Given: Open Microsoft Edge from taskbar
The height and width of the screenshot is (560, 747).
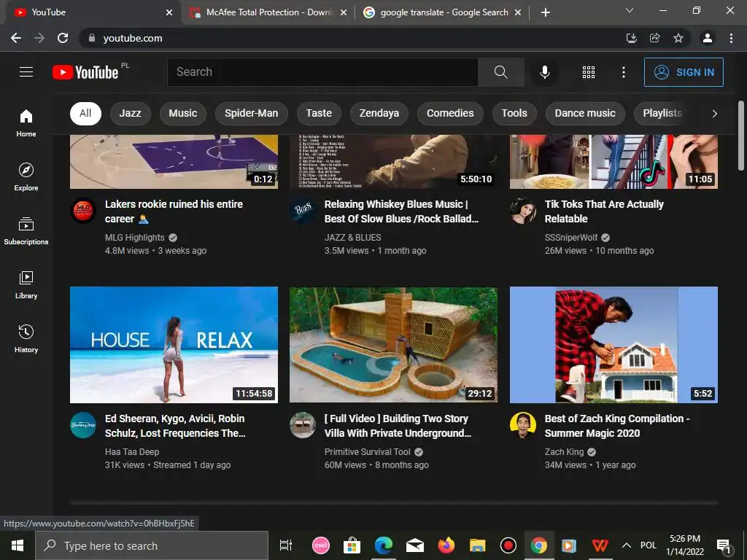Looking at the screenshot, I should (384, 545).
